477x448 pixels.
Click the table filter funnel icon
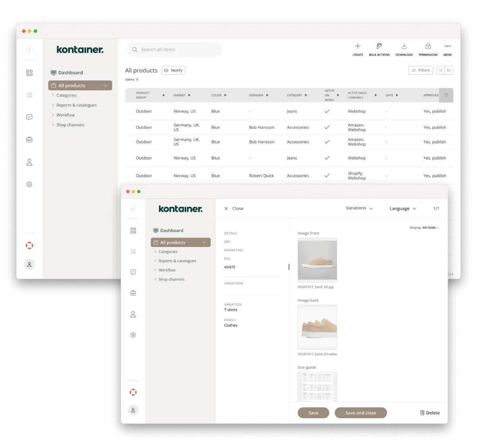pyautogui.click(x=446, y=95)
